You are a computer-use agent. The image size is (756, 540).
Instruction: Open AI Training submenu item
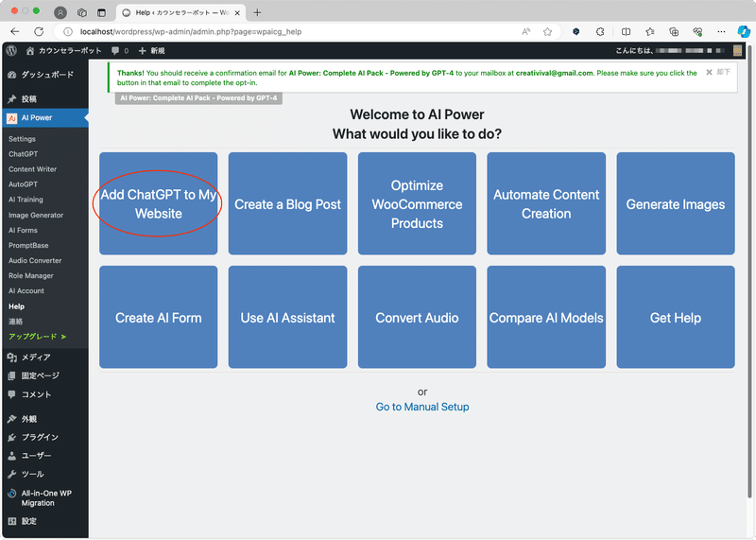26,200
